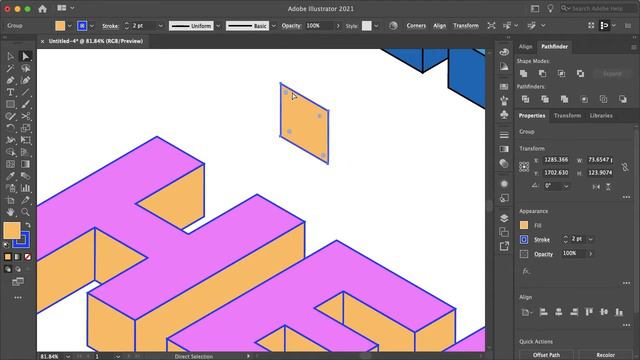Apply Divide pathfinder
The width and height of the screenshot is (640, 360).
pyautogui.click(x=525, y=99)
